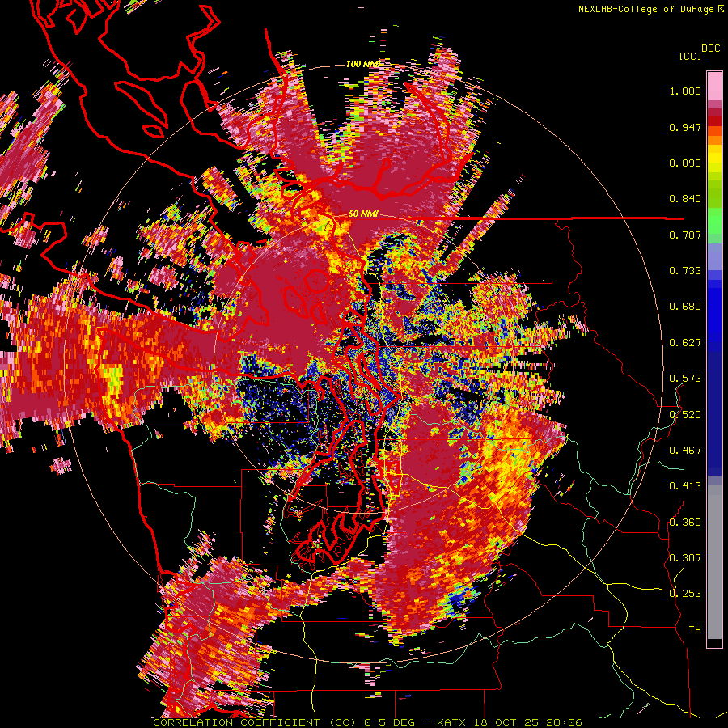Click the 0.787 value on the color scale
The image size is (728, 728).
pos(685,235)
